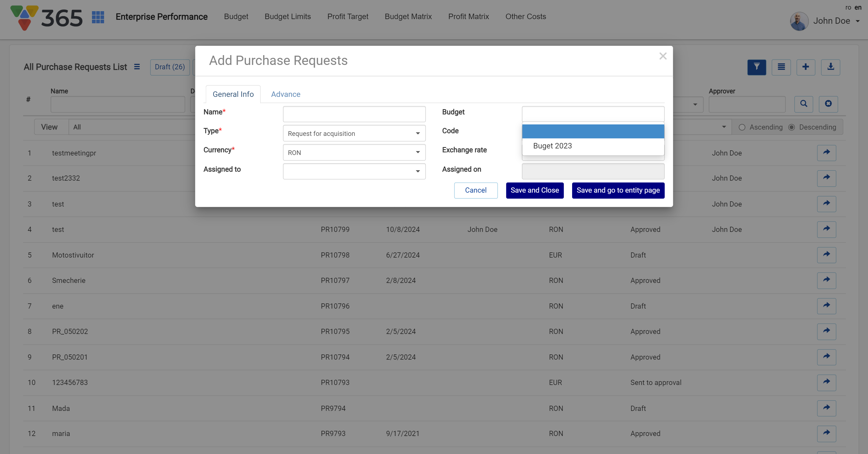This screenshot has height=454, width=868.
Task: Open hamburger menu beside list title
Action: (x=137, y=67)
